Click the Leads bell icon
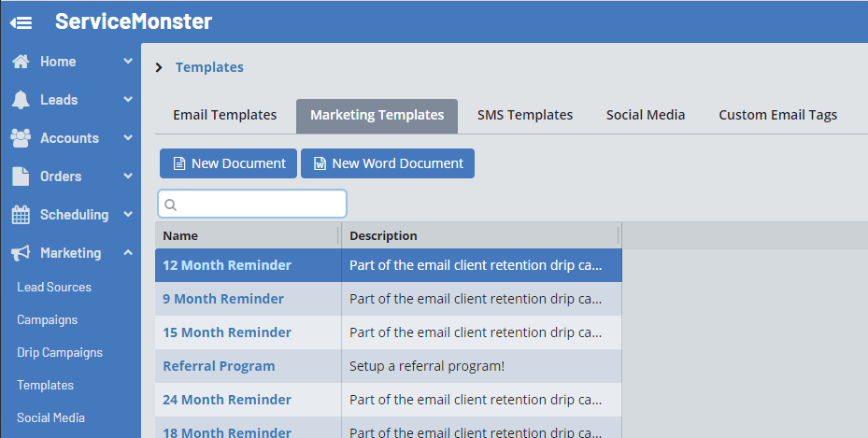 tap(21, 100)
